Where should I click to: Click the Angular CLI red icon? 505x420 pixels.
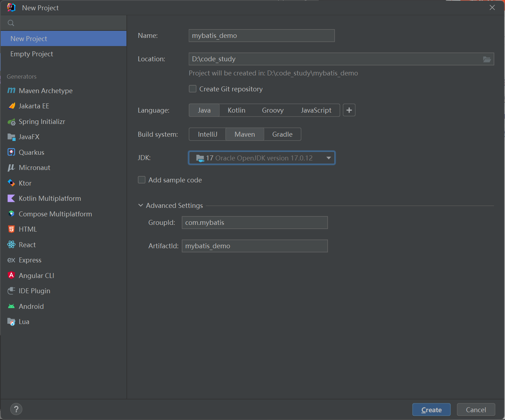(11, 275)
